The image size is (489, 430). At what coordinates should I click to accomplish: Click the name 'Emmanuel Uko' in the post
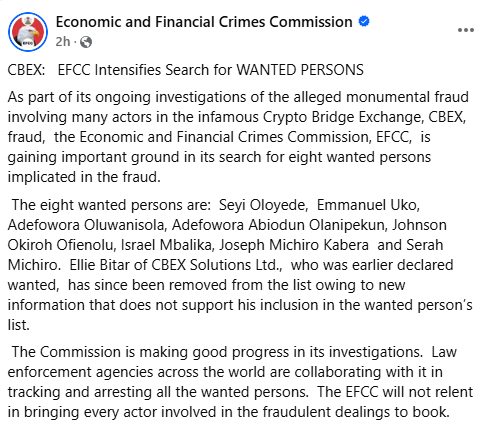coord(367,205)
